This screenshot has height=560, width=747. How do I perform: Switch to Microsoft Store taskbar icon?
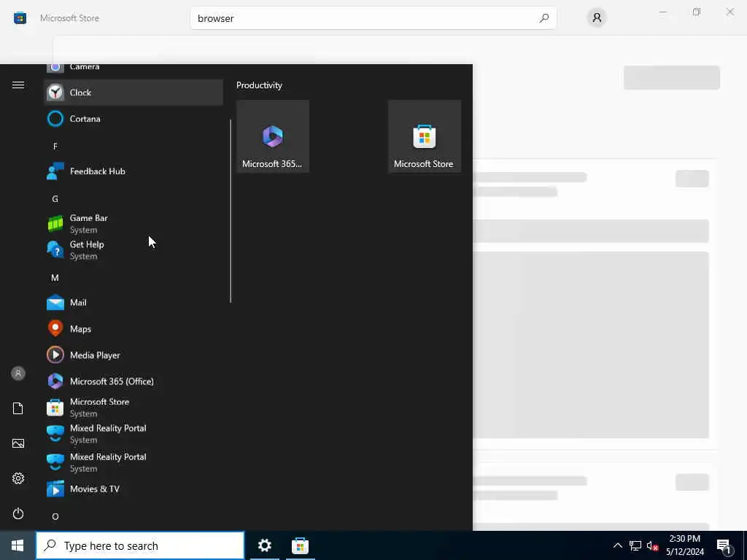pyautogui.click(x=300, y=545)
